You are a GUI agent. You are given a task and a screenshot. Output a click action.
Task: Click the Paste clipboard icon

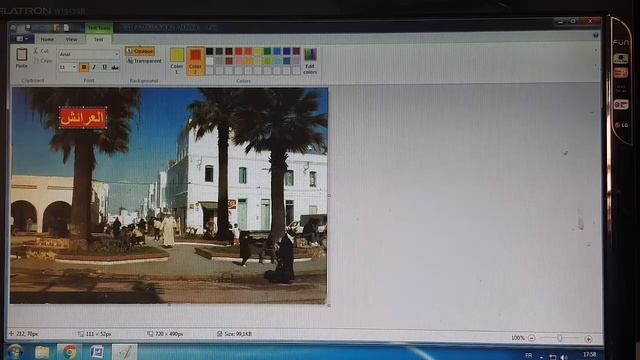tap(22, 54)
